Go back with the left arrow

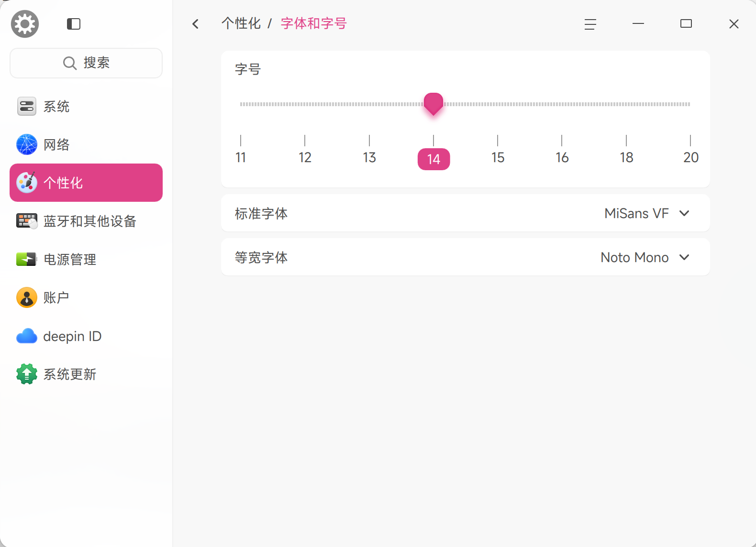195,24
